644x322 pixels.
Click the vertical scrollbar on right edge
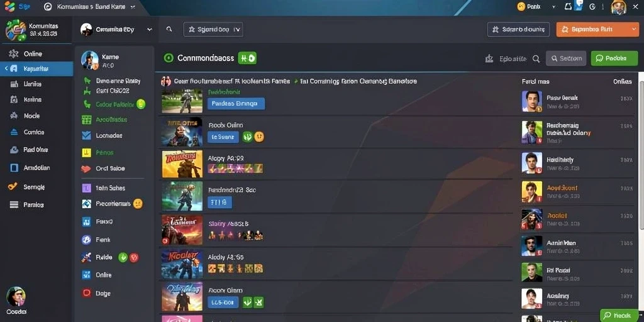tap(641, 154)
